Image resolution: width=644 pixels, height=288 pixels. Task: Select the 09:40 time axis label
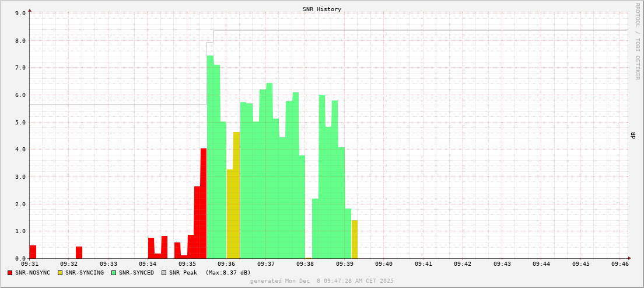(x=384, y=264)
